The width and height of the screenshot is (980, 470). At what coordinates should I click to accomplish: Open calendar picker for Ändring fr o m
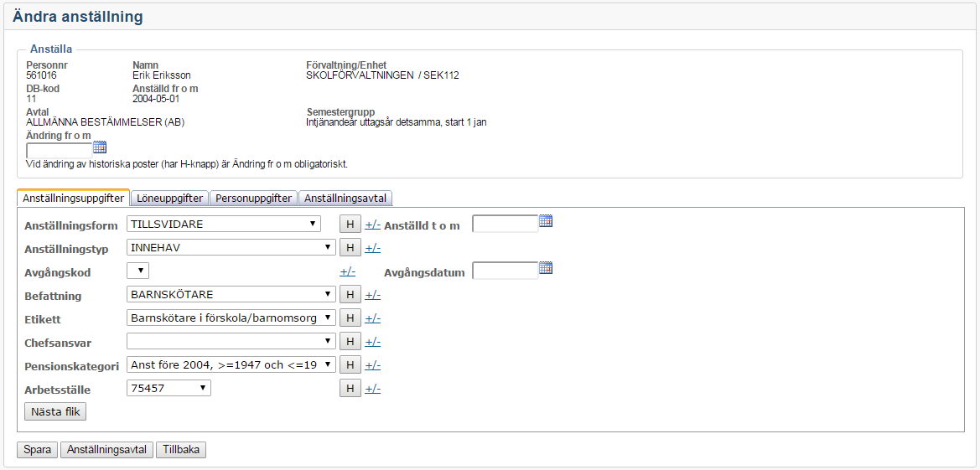point(100,147)
